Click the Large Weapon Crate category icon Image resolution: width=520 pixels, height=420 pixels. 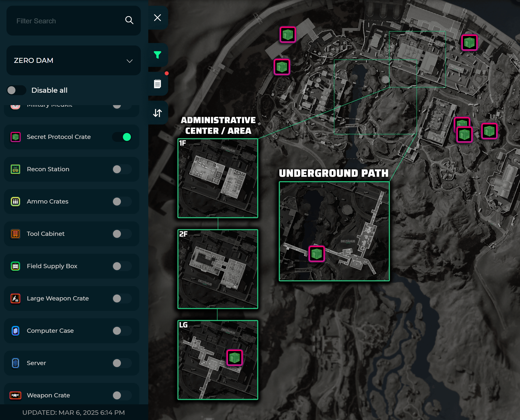click(15, 298)
